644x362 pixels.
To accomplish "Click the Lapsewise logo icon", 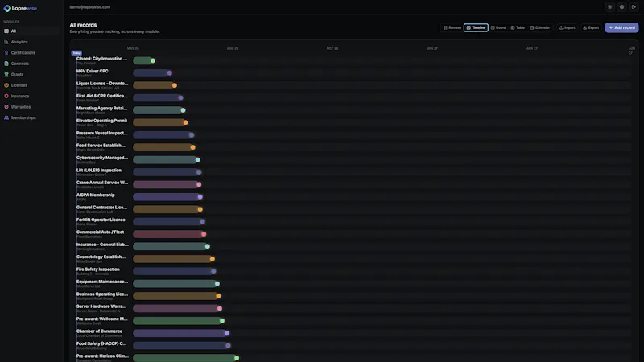I will pos(7,8).
